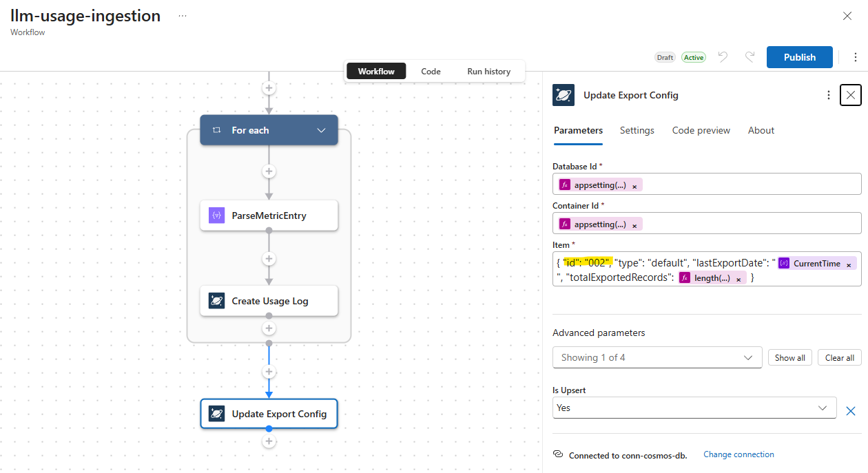This screenshot has height=473, width=868.
Task: Select the For each loop node
Action: [x=269, y=130]
